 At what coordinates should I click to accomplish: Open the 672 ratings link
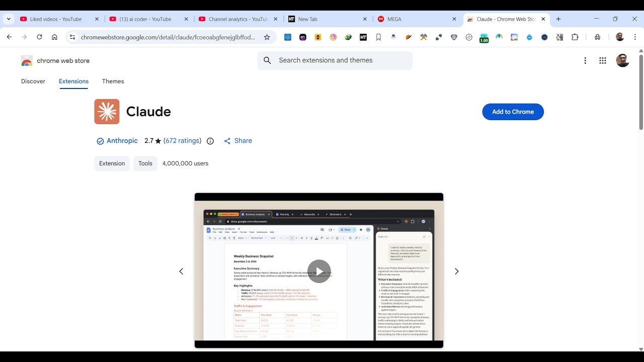[x=182, y=141]
